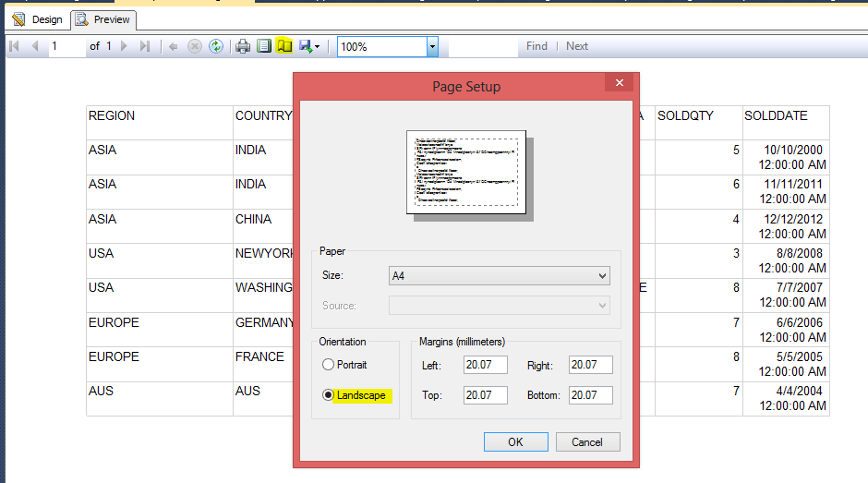This screenshot has height=483, width=868.
Task: Open page setup toolbar icon
Action: (x=284, y=46)
